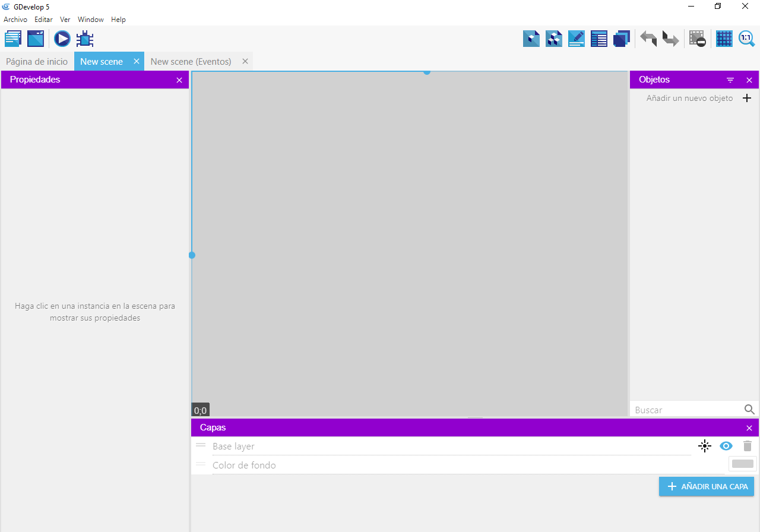This screenshot has width=760, height=532.
Task: Open the Archivo menu
Action: (15, 20)
